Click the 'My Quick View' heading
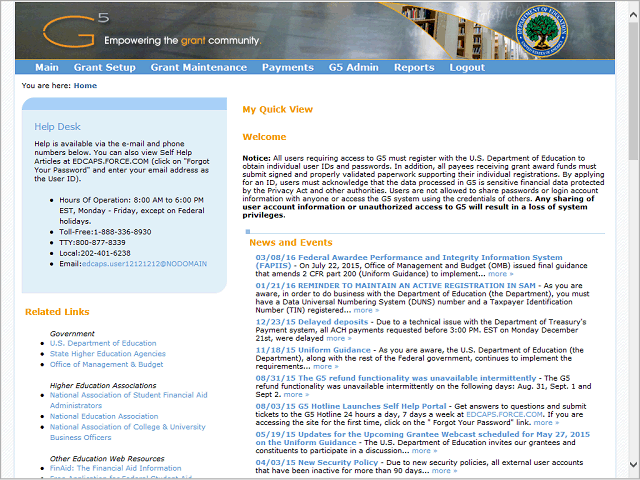 coord(278,109)
